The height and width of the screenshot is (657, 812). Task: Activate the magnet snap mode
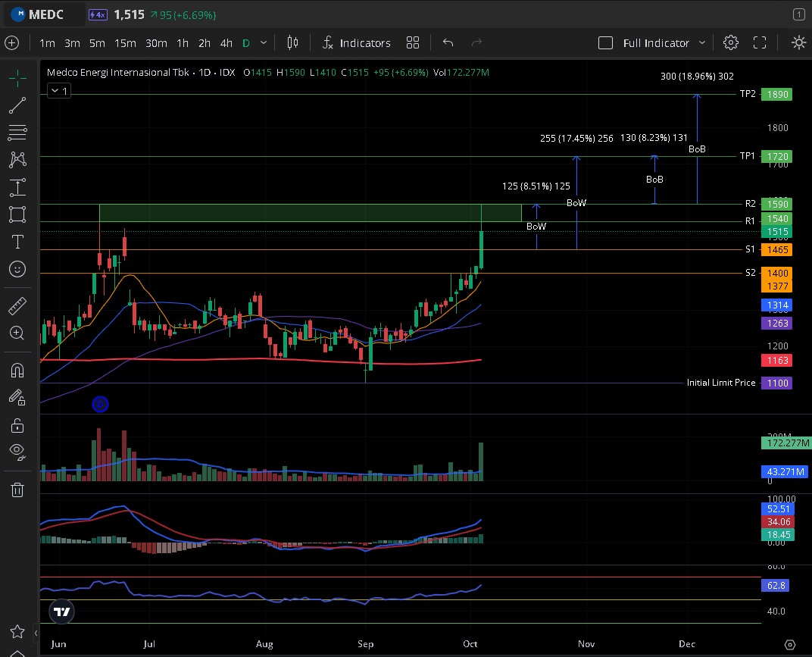point(17,370)
